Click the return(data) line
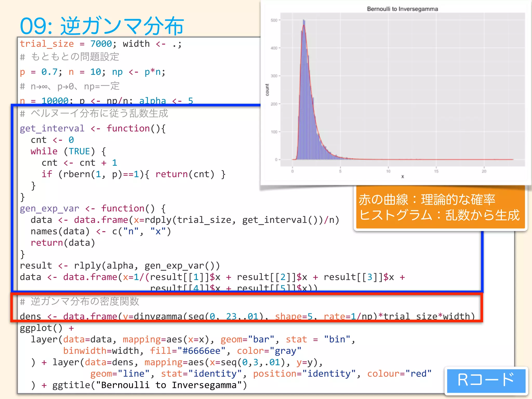 [x=63, y=243]
